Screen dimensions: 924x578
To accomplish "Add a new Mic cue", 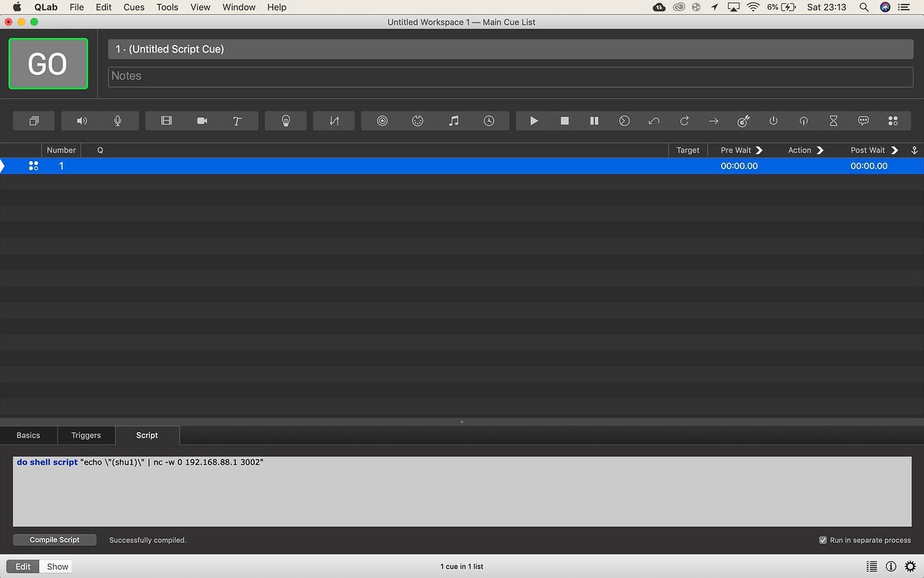I will (117, 121).
